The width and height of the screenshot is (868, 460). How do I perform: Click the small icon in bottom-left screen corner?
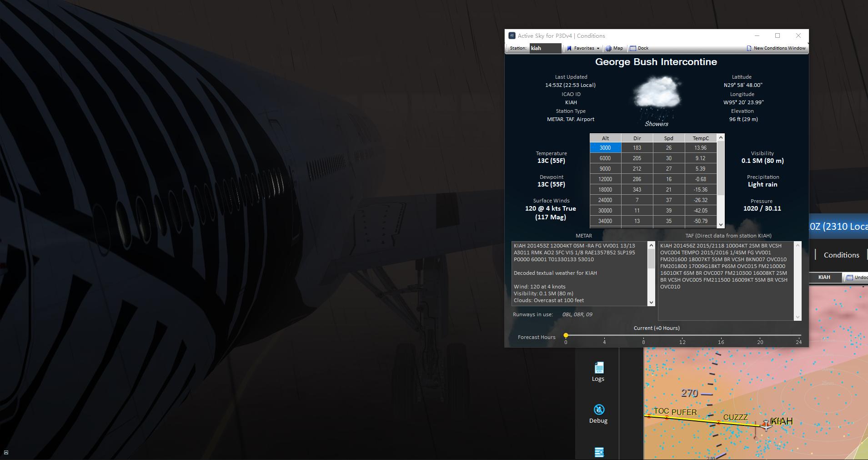tap(6, 452)
